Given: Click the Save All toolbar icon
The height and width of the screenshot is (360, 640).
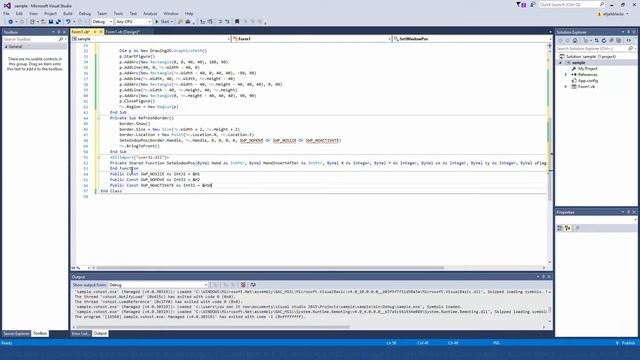Looking at the screenshot, I should (58, 22).
